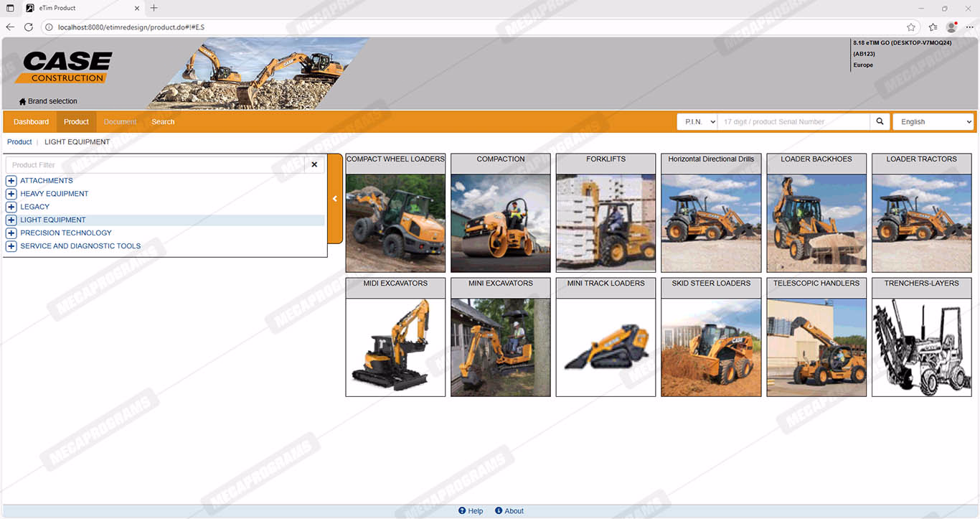This screenshot has height=519, width=980.
Task: Select the LEGACY tree item
Action: point(34,207)
